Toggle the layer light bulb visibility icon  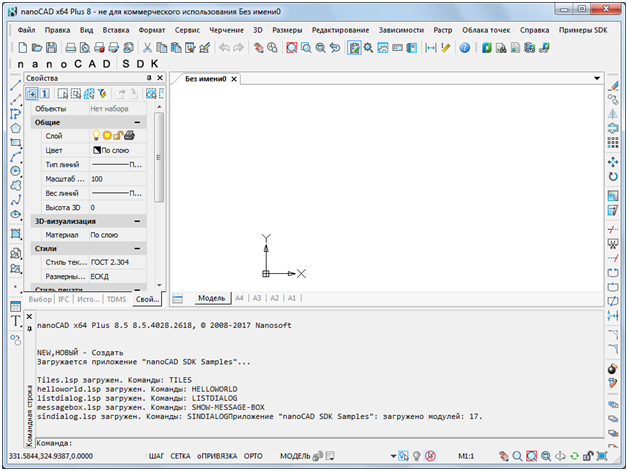(x=96, y=135)
